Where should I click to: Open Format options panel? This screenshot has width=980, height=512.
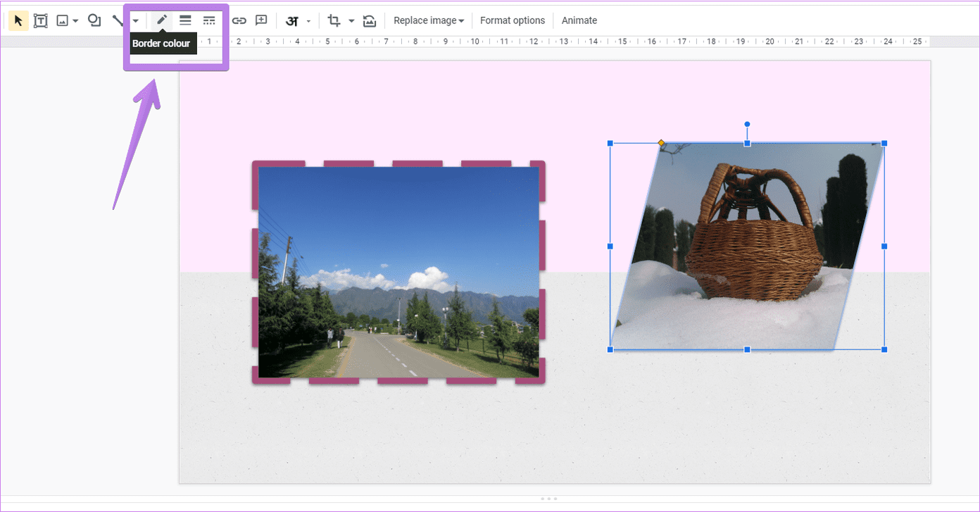click(513, 20)
